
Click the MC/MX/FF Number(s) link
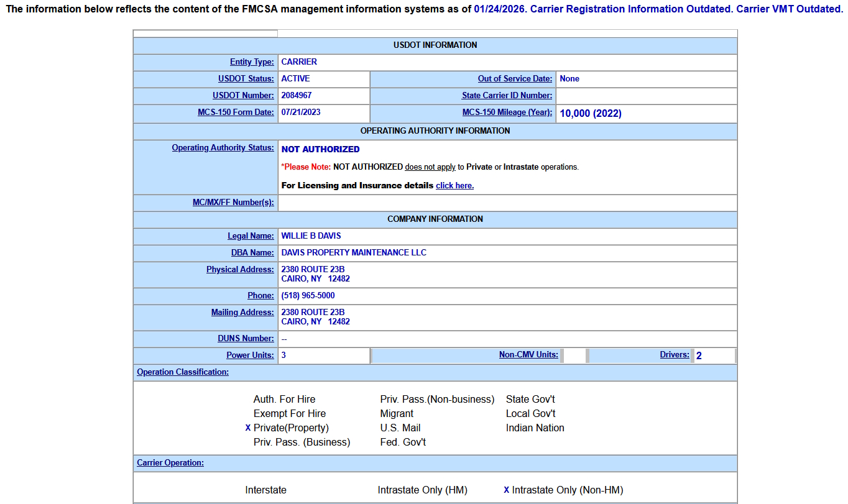click(x=233, y=203)
